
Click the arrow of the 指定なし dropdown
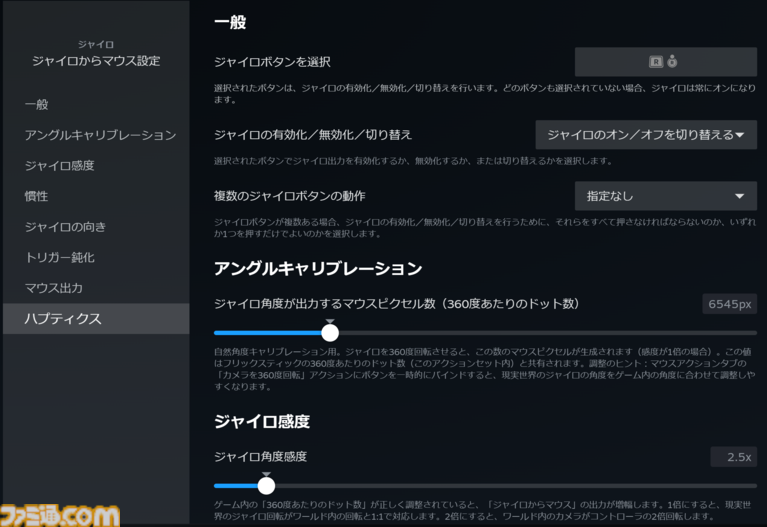(x=740, y=196)
